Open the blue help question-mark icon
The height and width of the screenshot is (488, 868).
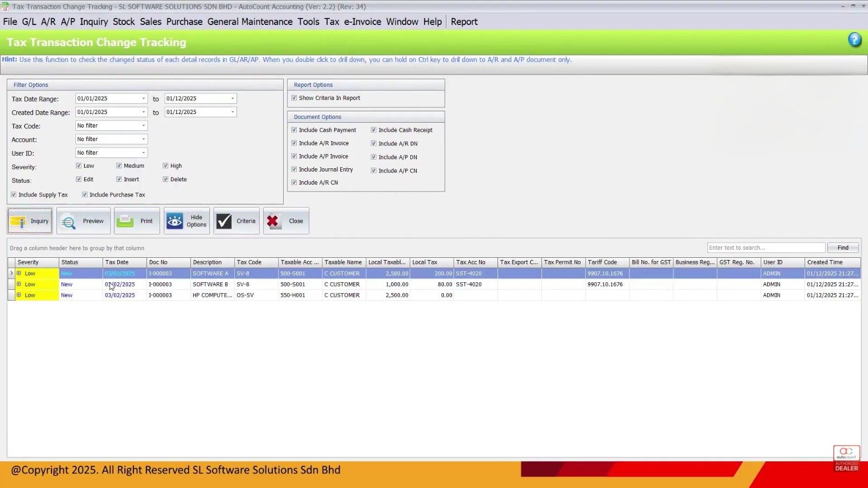[854, 40]
